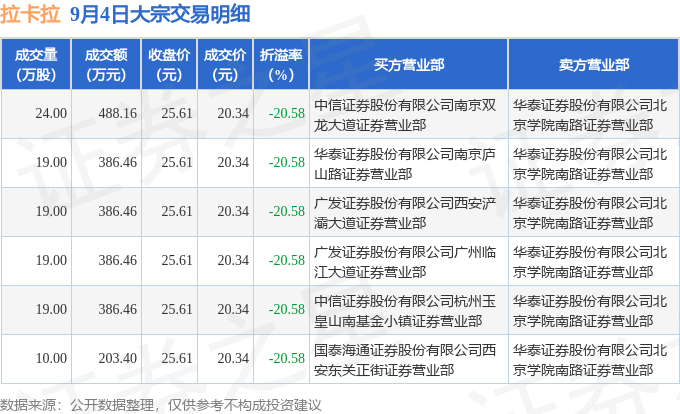The width and height of the screenshot is (680, 414).
Task: Click the 9月4日大宗交易明细 title text
Action: coord(160,14)
